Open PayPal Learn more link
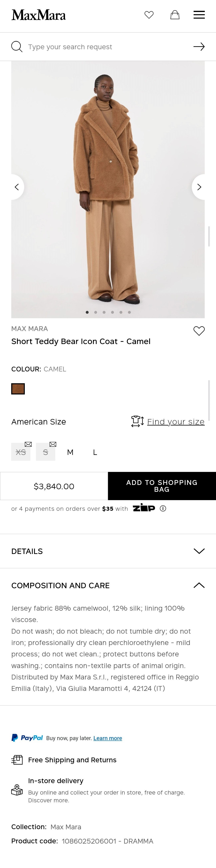The height and width of the screenshot is (868, 216). 107,738
